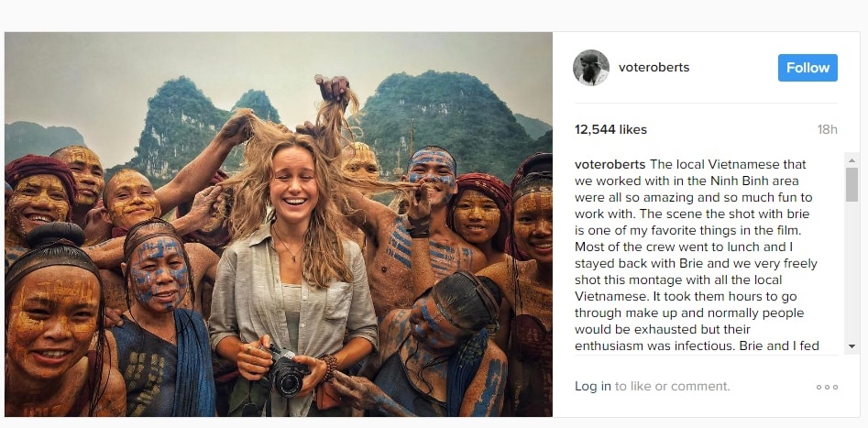Screen dimensions: 868x428
Task: Click the caption scrollbar down arrow
Action: 852,346
